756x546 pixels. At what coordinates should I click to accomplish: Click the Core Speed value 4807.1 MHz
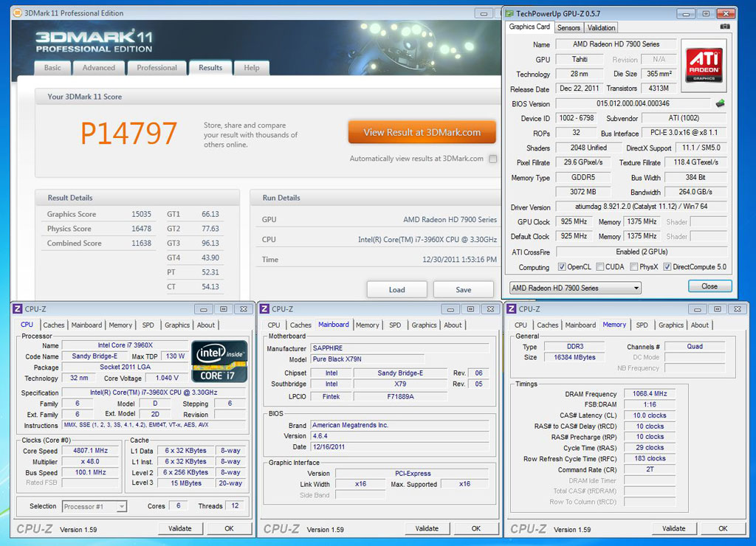[x=90, y=451]
